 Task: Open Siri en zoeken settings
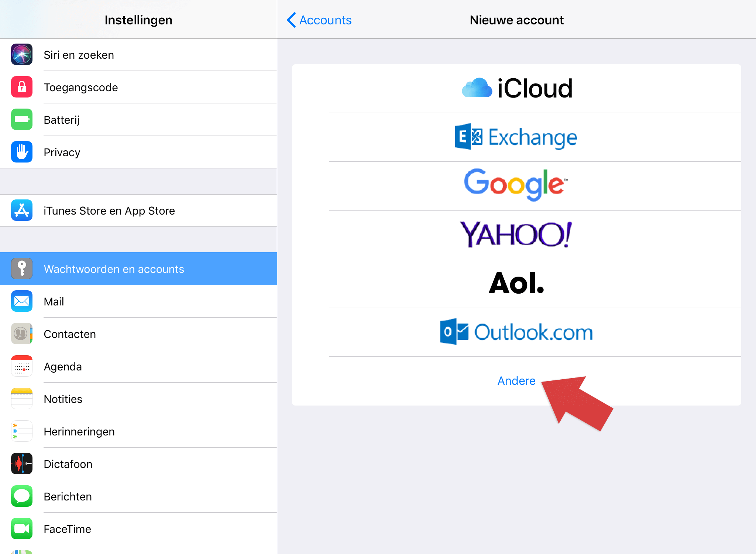point(138,55)
